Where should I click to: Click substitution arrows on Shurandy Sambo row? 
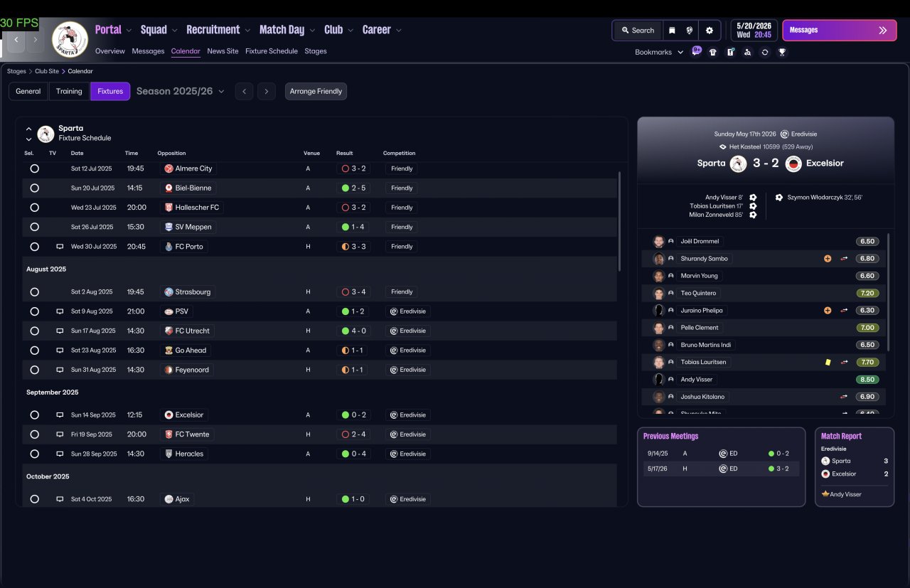[844, 259]
